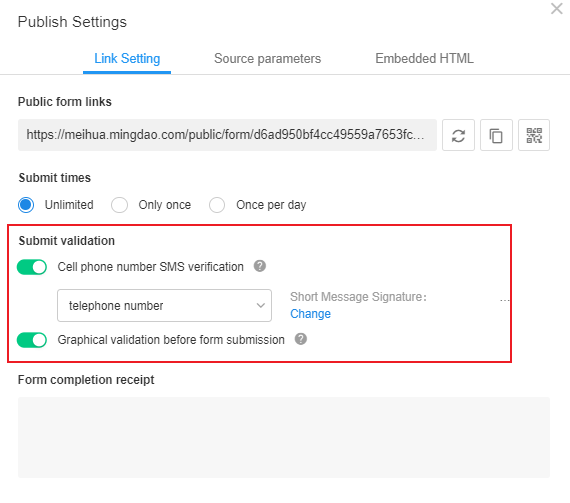The height and width of the screenshot is (503, 570).
Task: Turn off graphical validation toggle
Action: [x=32, y=340]
